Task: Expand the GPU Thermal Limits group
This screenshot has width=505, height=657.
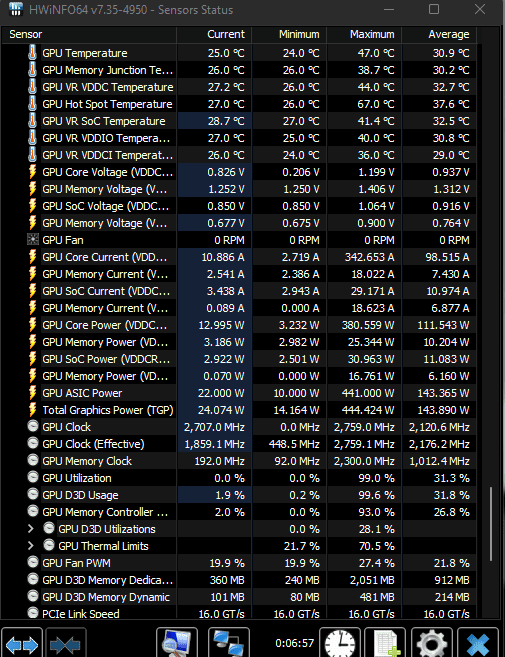Action: (x=31, y=546)
